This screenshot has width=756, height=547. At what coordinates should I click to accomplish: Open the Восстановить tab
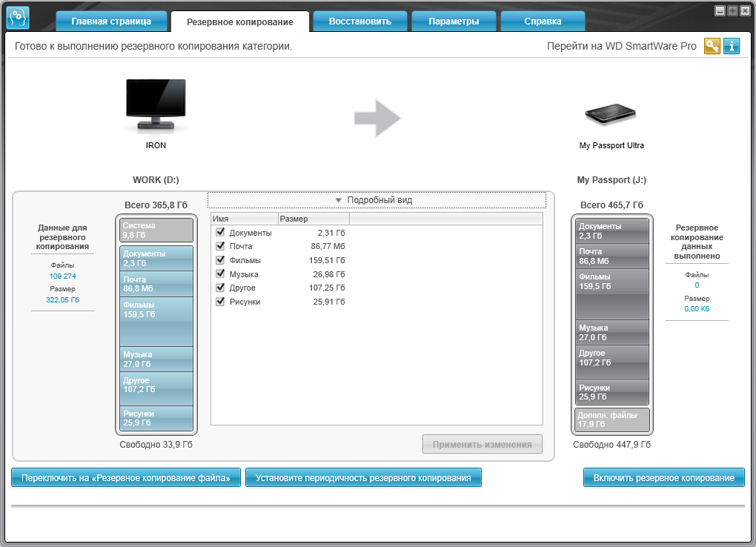coord(360,21)
